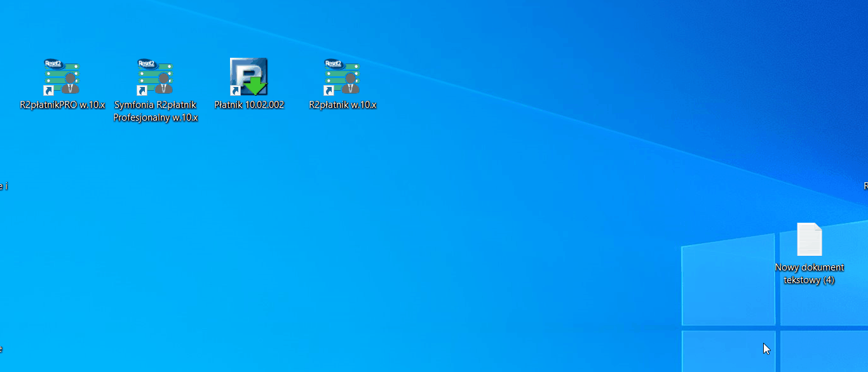
Task: Click the Płatnik 10.02.002 installer icon
Action: pos(248,77)
